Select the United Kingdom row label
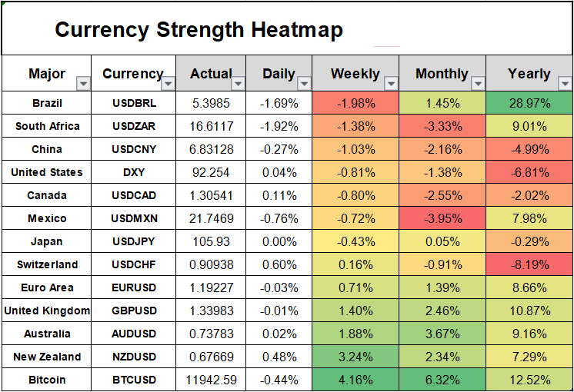 click(x=46, y=311)
